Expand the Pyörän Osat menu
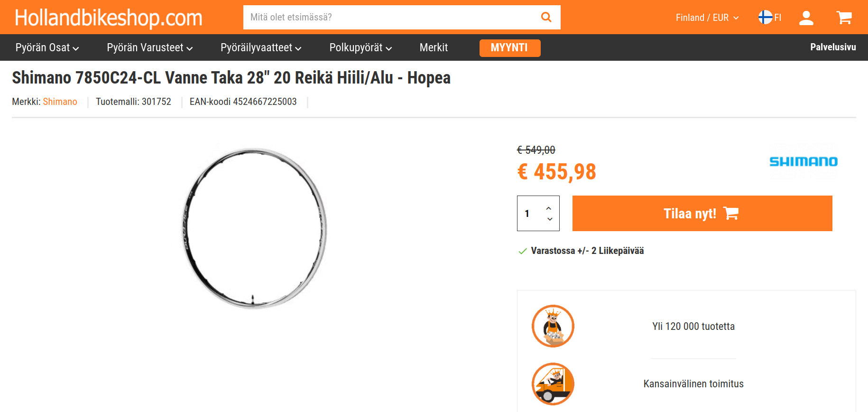The width and height of the screenshot is (868, 412). pos(47,47)
